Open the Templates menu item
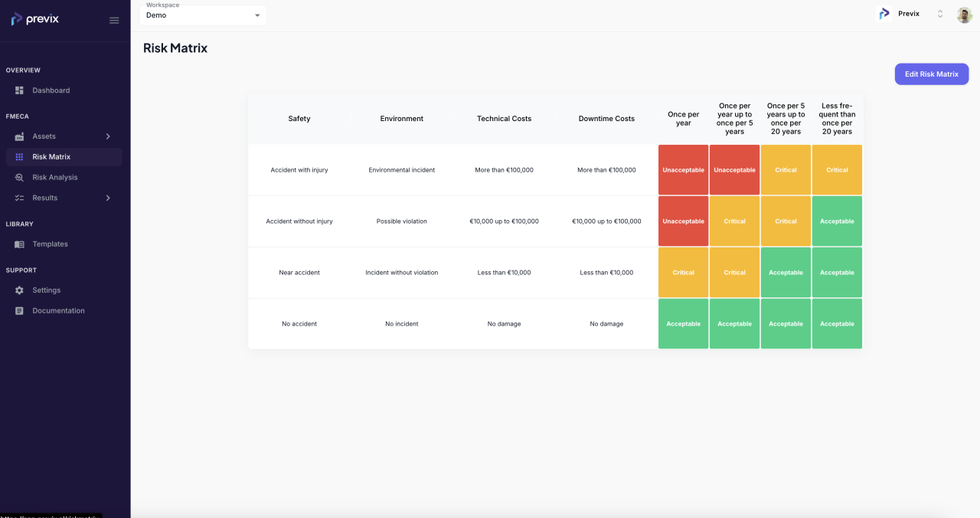 pos(50,244)
